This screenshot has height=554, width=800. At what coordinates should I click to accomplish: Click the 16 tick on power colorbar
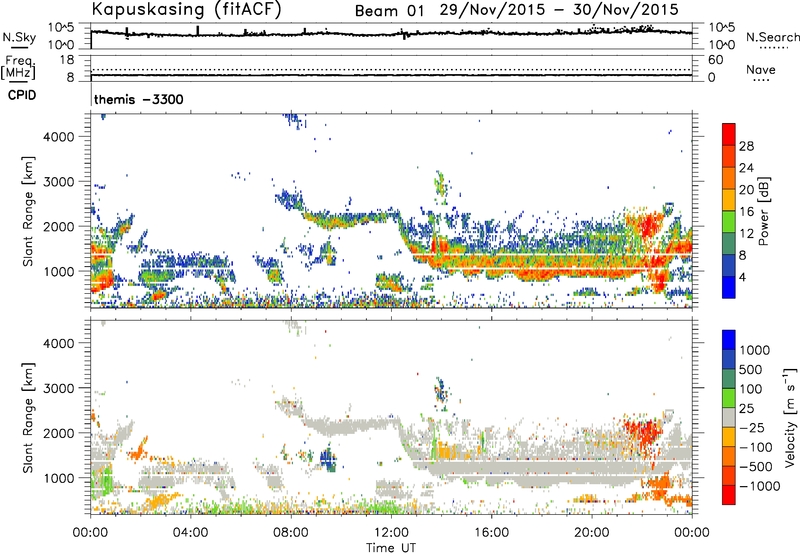pos(746,212)
